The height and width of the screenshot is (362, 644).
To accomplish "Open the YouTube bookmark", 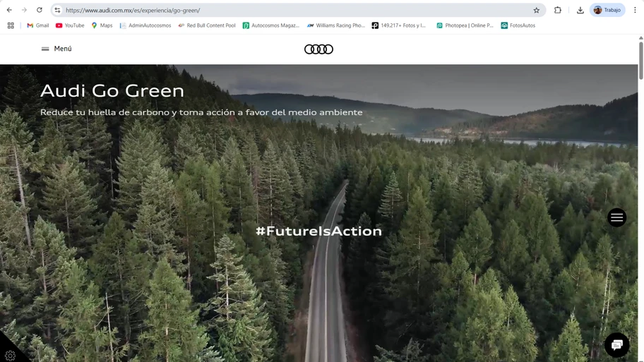I will point(70,25).
